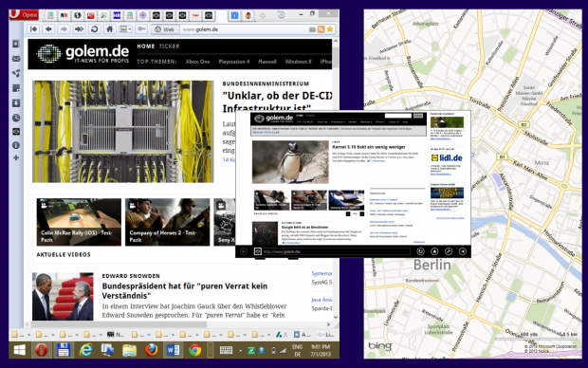Open the Xbox One top theme
Screen dimensions: 588x368
click(x=197, y=62)
